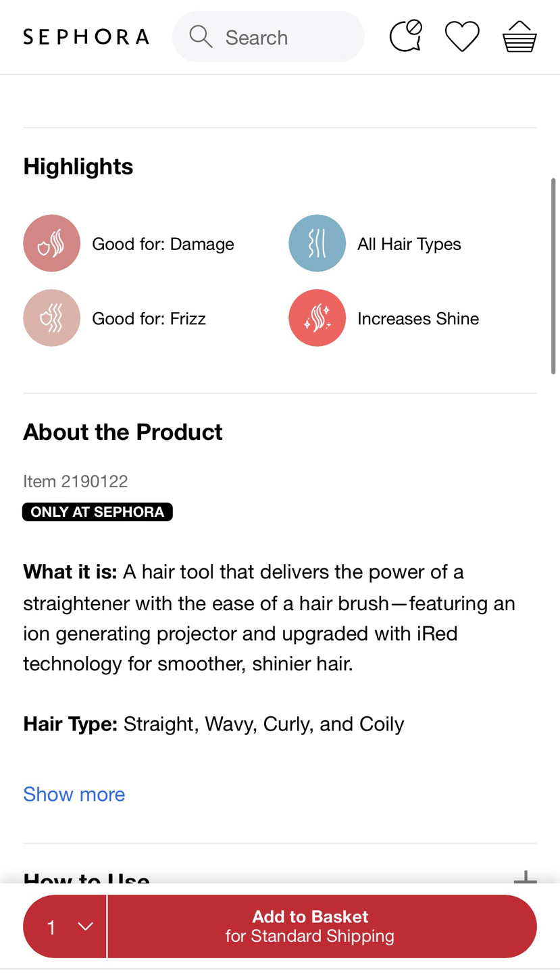Select the Sephora logo
The height and width of the screenshot is (973, 560).
tap(86, 36)
